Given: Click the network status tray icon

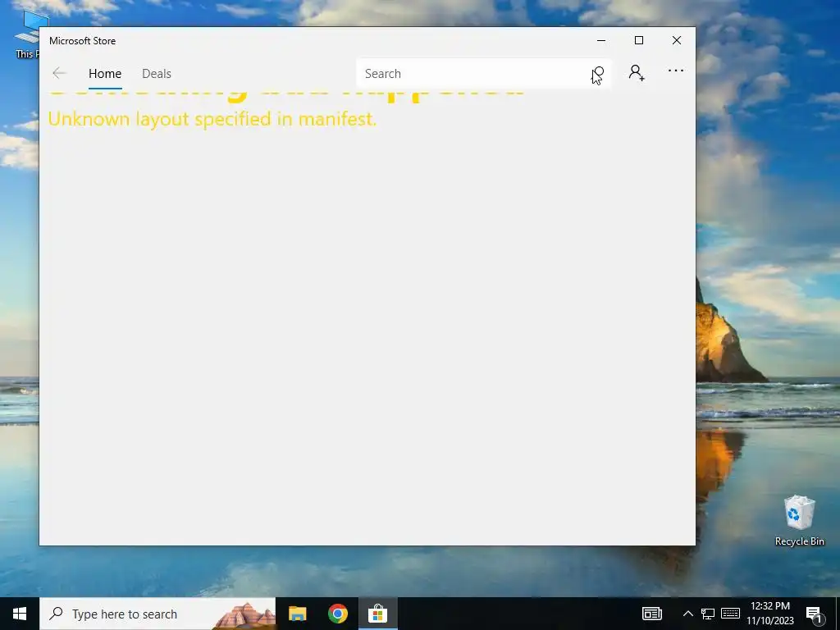Looking at the screenshot, I should 708,614.
